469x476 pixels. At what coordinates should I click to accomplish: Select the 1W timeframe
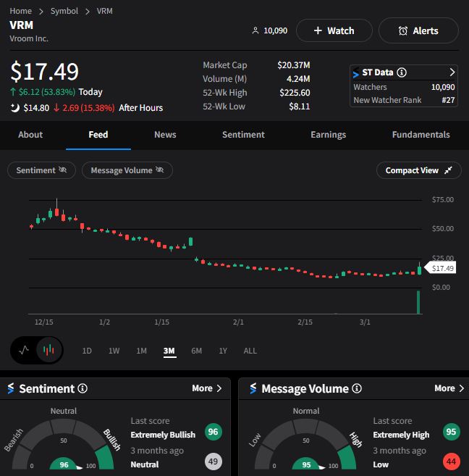[114, 351]
